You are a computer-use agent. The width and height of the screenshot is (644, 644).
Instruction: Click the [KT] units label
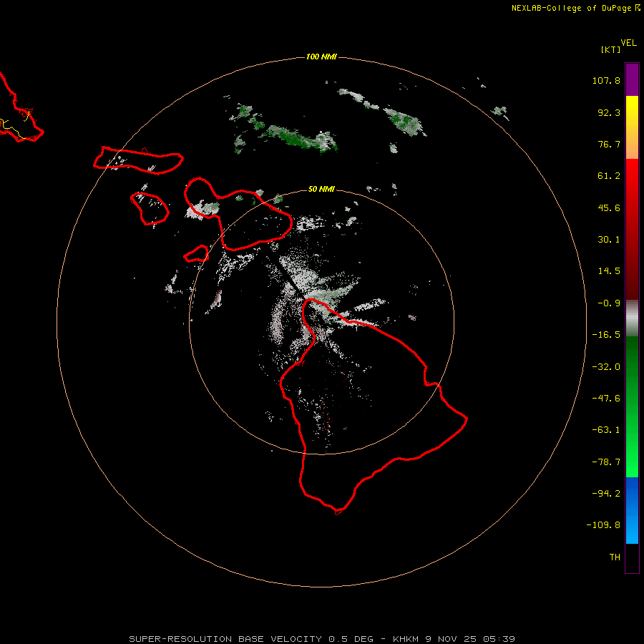click(610, 49)
